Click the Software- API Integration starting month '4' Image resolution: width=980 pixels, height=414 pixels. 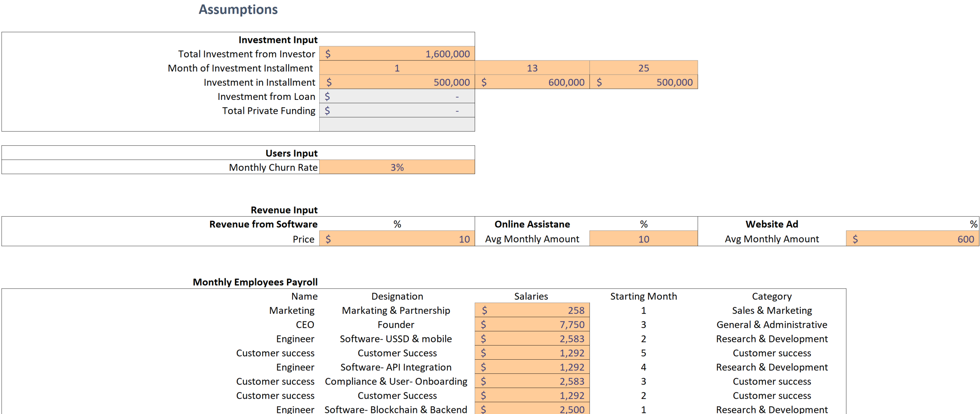[x=644, y=367]
